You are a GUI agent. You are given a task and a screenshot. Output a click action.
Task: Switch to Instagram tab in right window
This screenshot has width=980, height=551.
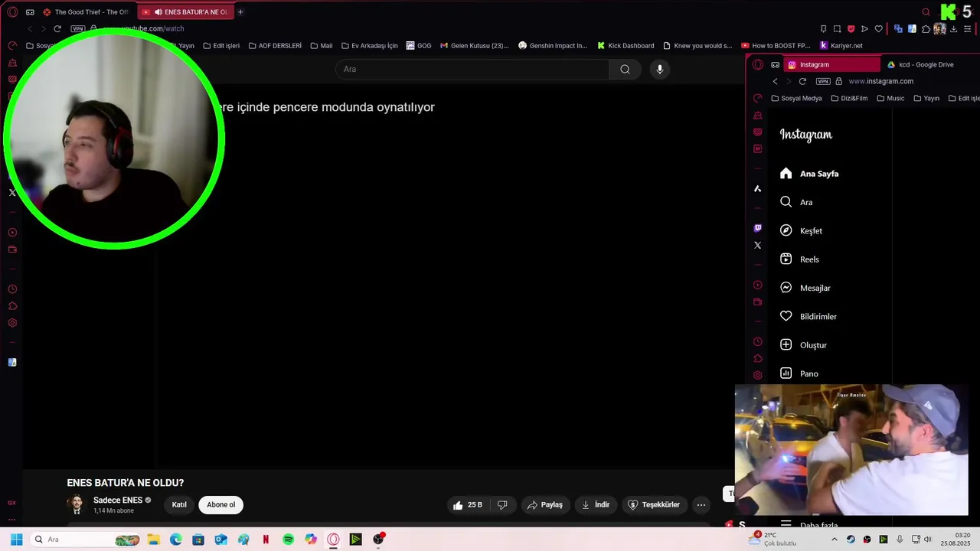click(x=831, y=65)
